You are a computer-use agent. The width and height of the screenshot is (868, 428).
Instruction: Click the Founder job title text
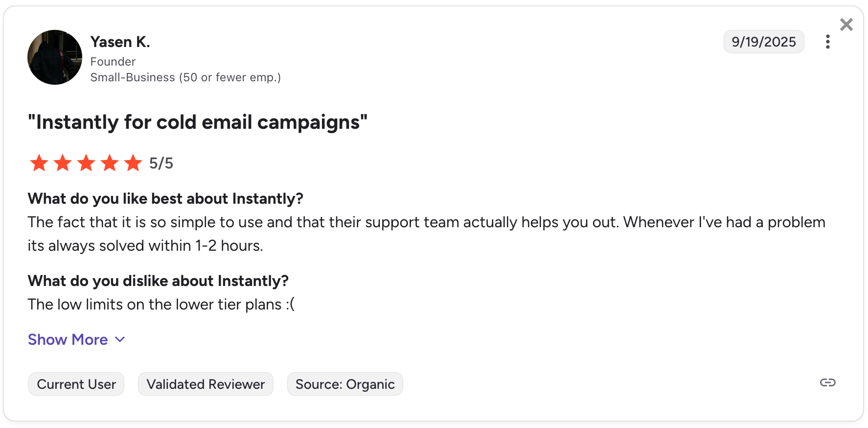[113, 61]
